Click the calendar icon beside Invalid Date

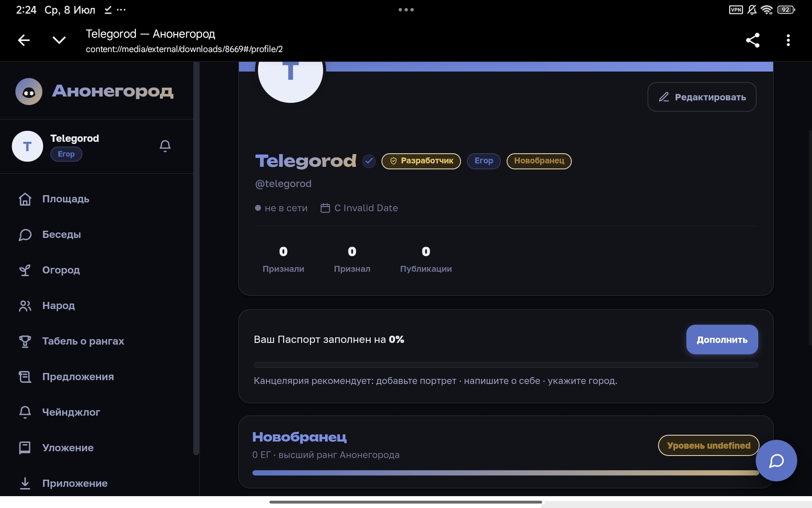pos(325,208)
